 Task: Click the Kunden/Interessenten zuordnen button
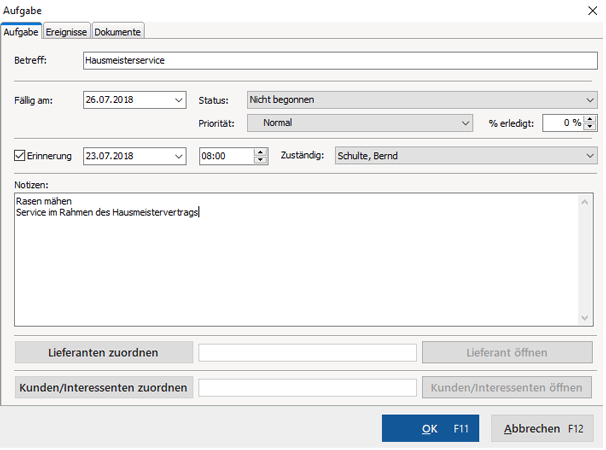pos(104,387)
